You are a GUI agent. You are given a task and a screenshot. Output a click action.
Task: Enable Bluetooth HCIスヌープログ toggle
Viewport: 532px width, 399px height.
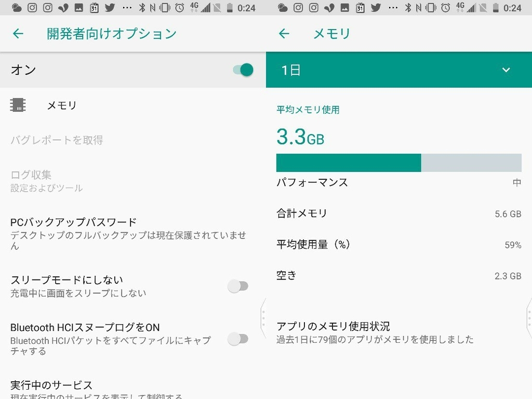click(238, 339)
